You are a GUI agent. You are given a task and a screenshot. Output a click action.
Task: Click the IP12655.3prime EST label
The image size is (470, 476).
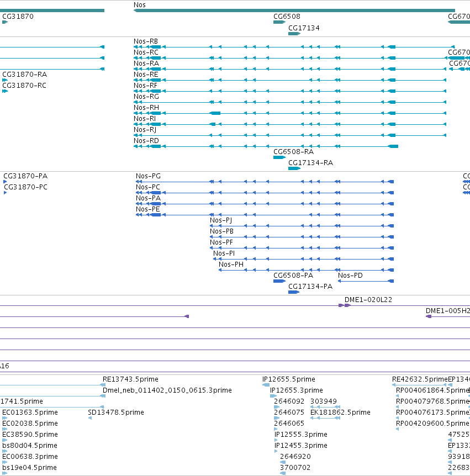(297, 390)
